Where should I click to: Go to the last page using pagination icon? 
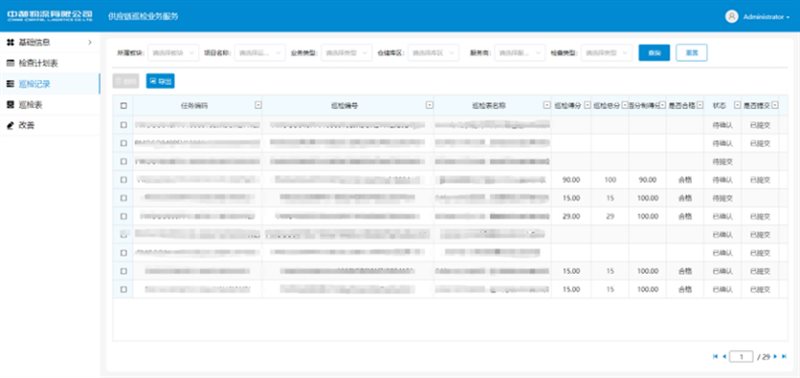784,357
